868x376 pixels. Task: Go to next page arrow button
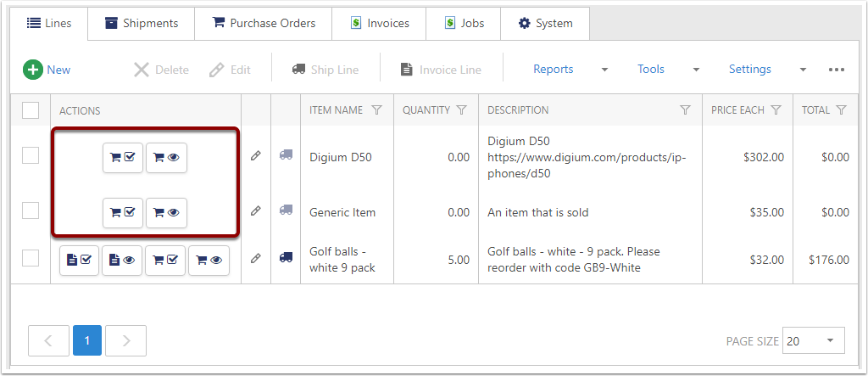(125, 341)
